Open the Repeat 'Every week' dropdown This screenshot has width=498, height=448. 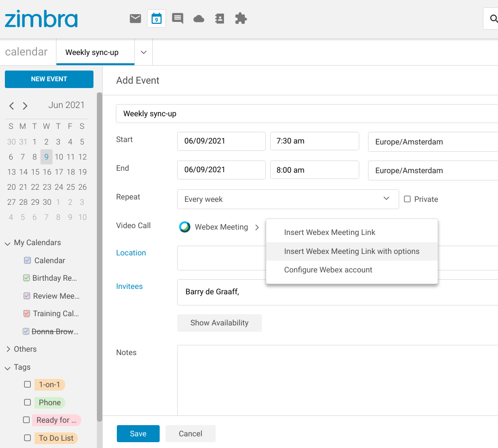click(x=288, y=199)
